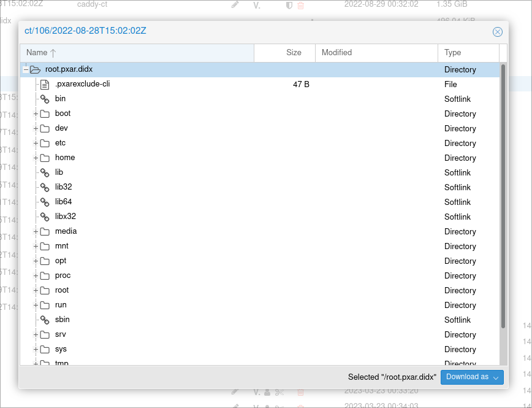Close the snapshot file browser dialog
Viewport: 532px width, 408px height.
click(497, 32)
